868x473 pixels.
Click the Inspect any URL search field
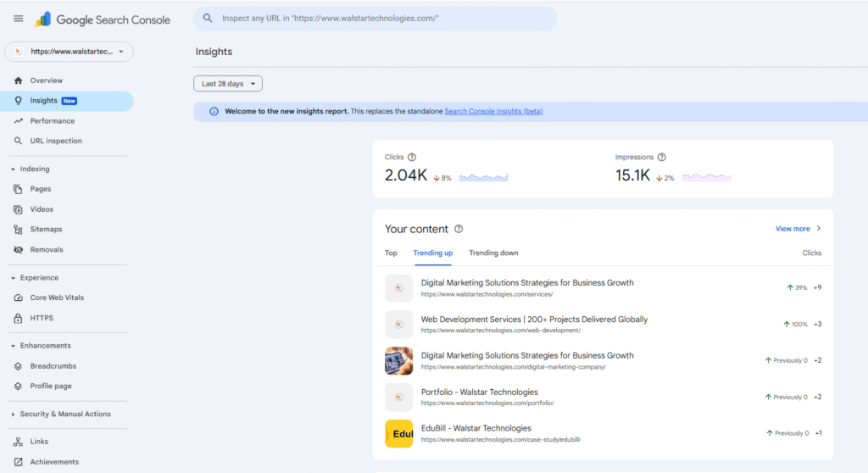[376, 19]
